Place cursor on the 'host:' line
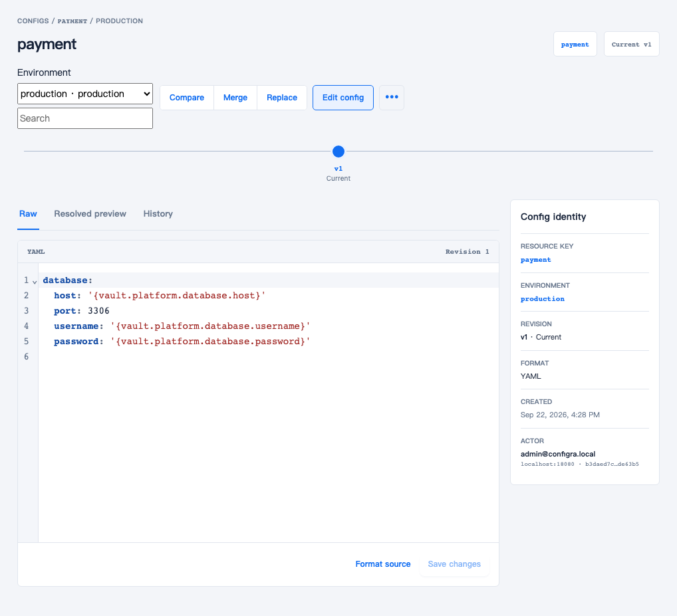 (268, 296)
